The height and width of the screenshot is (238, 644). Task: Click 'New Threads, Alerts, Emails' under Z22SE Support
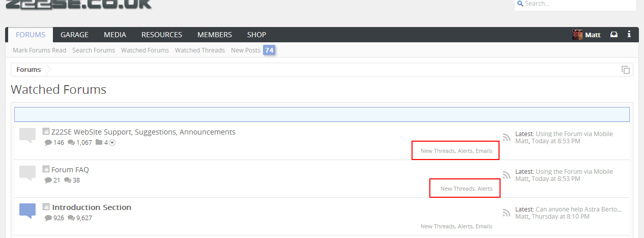[456, 151]
